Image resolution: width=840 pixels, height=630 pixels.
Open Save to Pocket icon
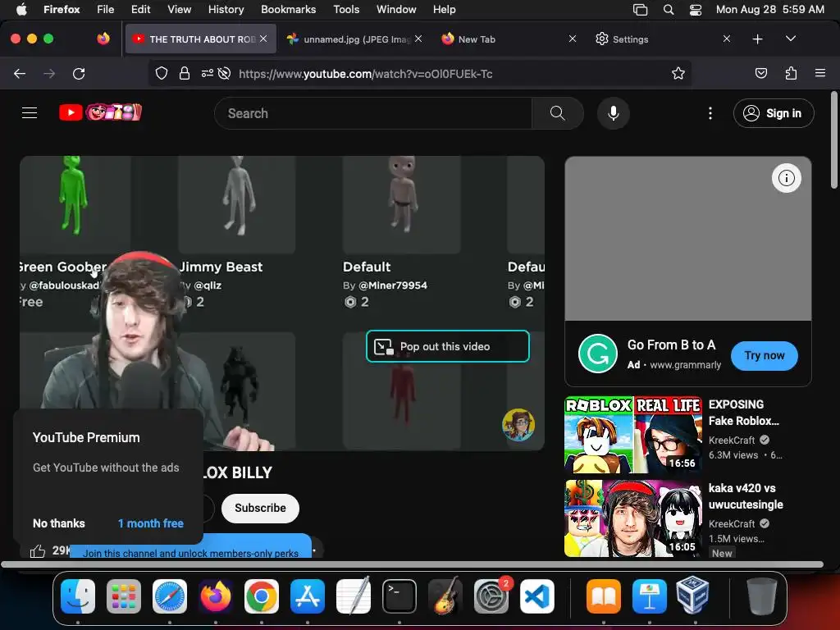[x=761, y=73]
